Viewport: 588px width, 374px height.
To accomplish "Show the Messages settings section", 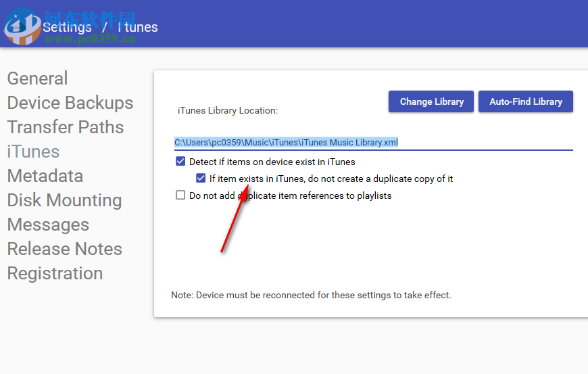I will click(x=48, y=225).
